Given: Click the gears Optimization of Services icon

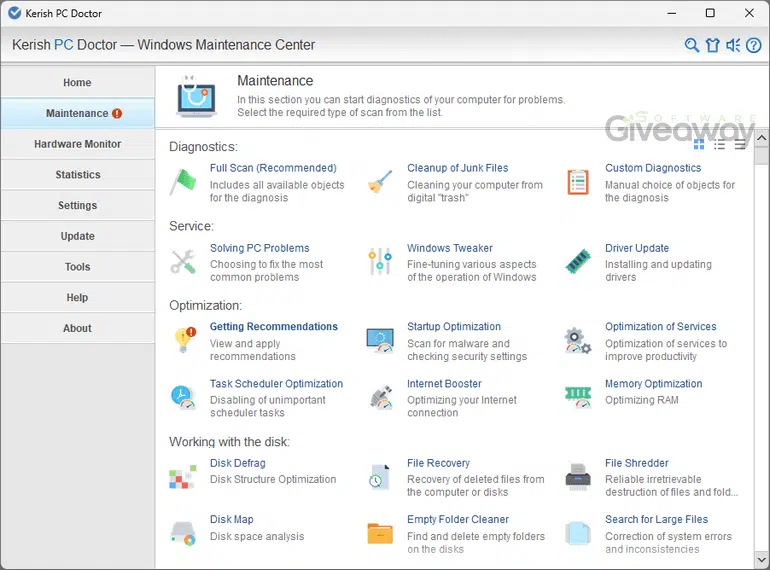Looking at the screenshot, I should (578, 340).
